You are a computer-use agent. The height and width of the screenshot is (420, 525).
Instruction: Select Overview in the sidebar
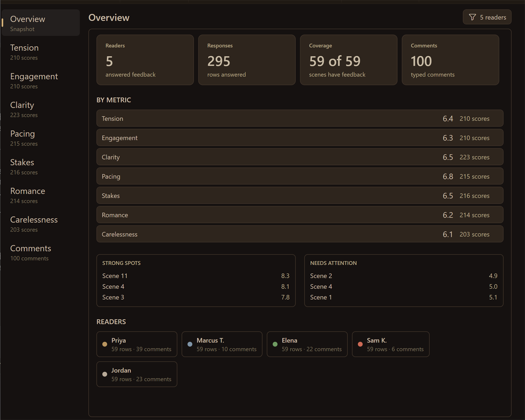[x=41, y=23]
